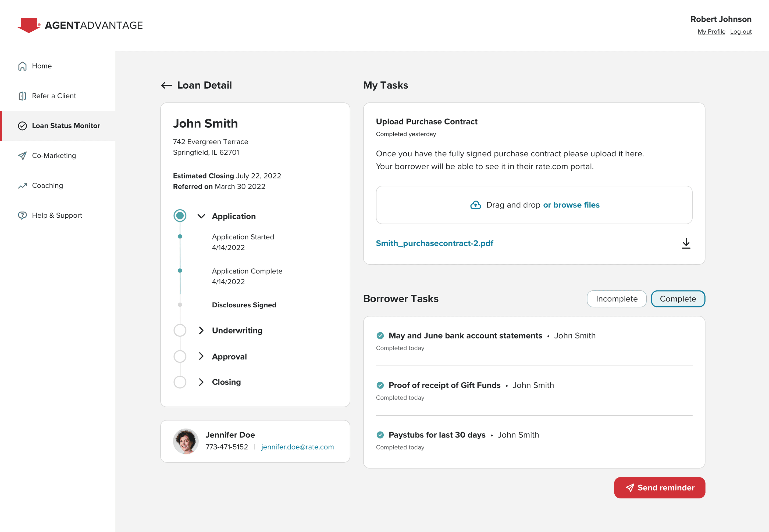Click the Log-out link

tap(741, 32)
